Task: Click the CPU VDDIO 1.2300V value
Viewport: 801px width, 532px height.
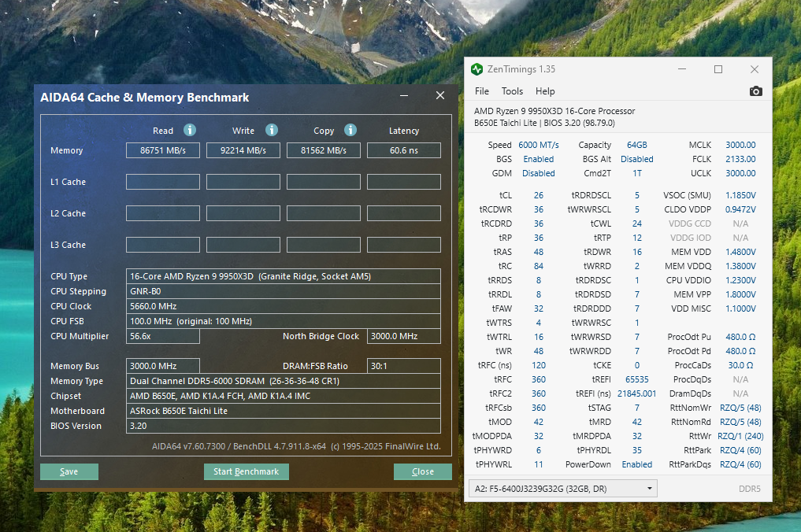Action: click(x=740, y=280)
